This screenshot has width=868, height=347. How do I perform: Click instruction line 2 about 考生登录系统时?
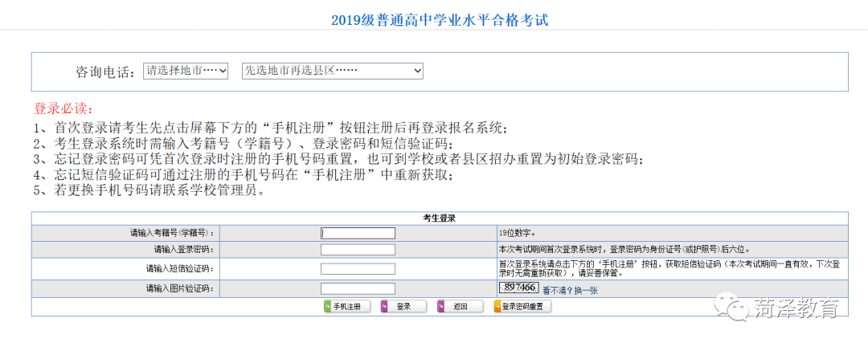[244, 144]
